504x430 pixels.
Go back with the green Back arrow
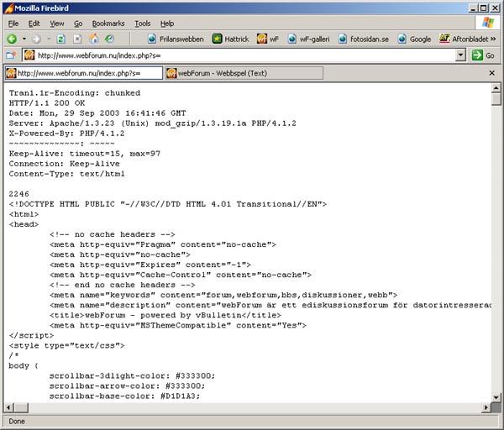pyautogui.click(x=12, y=39)
